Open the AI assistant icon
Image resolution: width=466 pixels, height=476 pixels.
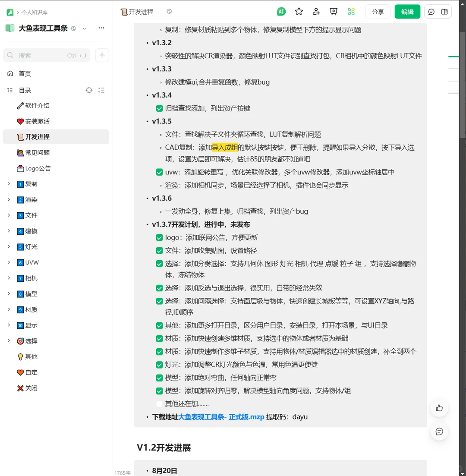281,12
